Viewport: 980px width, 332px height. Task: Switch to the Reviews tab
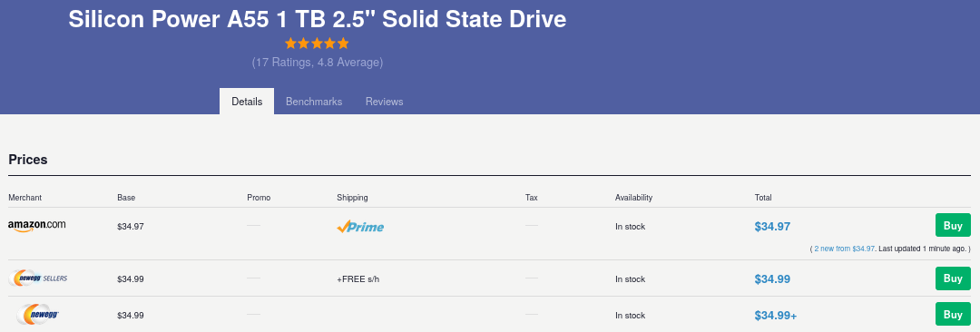pyautogui.click(x=385, y=102)
